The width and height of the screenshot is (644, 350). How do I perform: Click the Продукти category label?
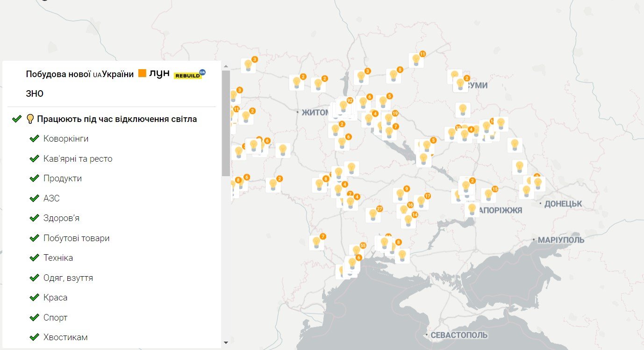pyautogui.click(x=63, y=178)
